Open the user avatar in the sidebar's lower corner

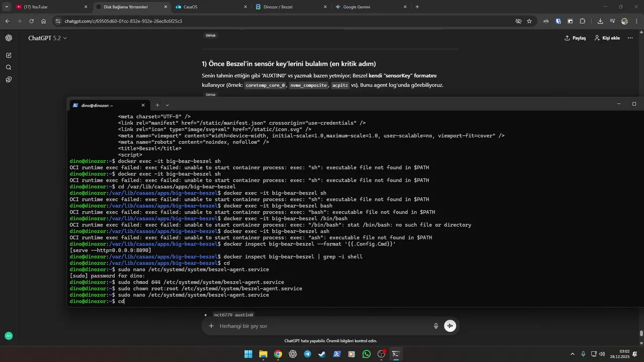click(9, 336)
